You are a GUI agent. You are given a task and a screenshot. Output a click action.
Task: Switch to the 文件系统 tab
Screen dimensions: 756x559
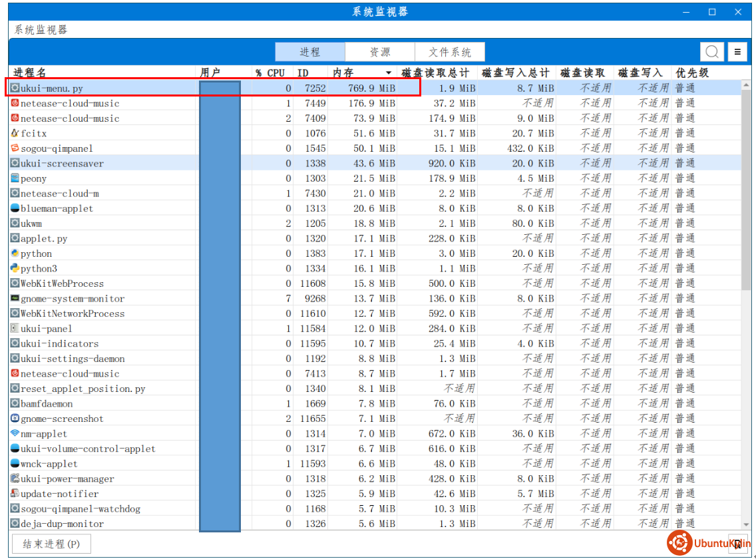point(450,52)
